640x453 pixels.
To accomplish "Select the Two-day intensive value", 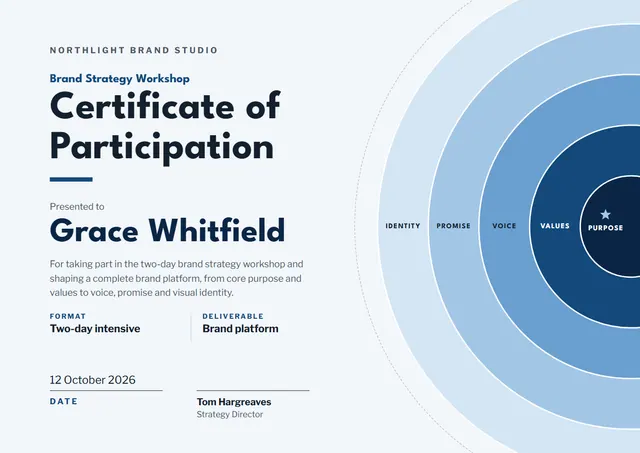I will (95, 329).
